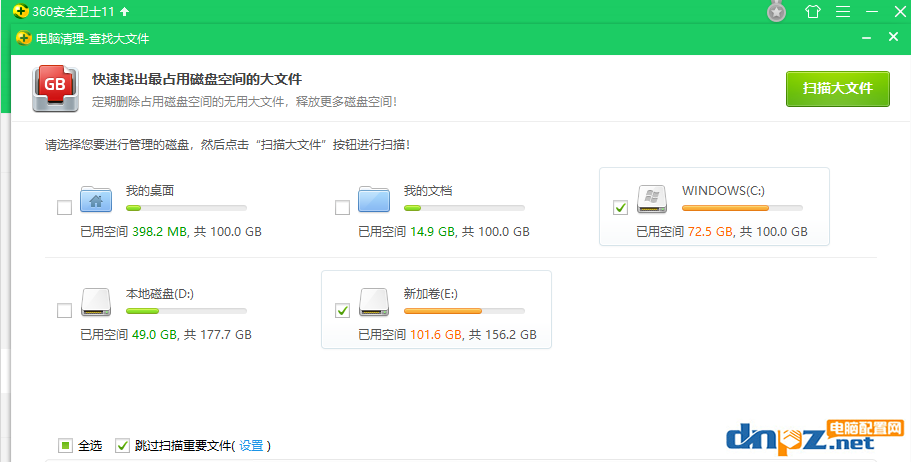Click the 新加卷(E:) drive icon
This screenshot has width=911, height=462.
coord(374,302)
